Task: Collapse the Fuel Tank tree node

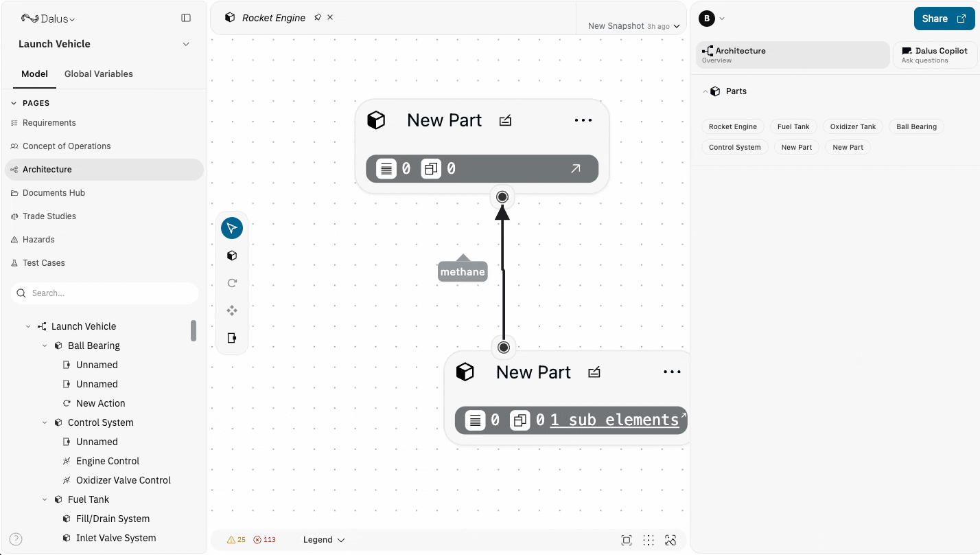Action: pos(45,499)
